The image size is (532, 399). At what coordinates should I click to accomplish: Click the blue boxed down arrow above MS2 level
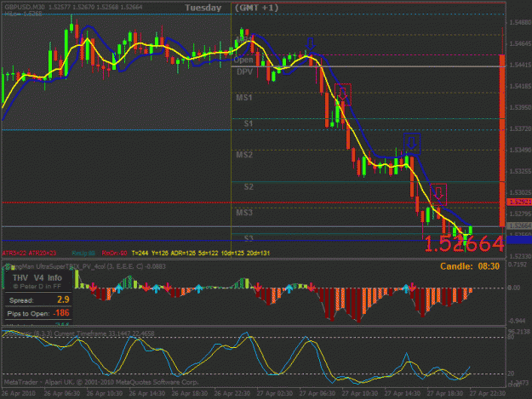tap(412, 144)
